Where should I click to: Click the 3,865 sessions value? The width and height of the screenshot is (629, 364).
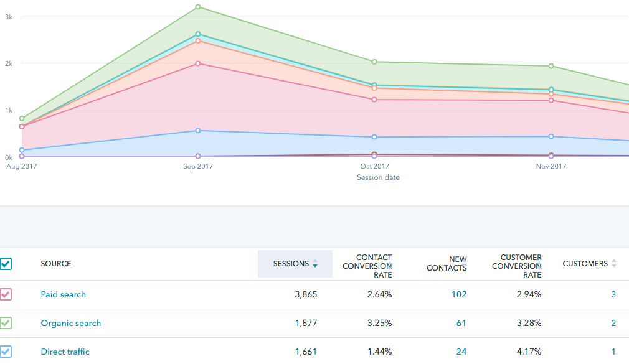306,294
